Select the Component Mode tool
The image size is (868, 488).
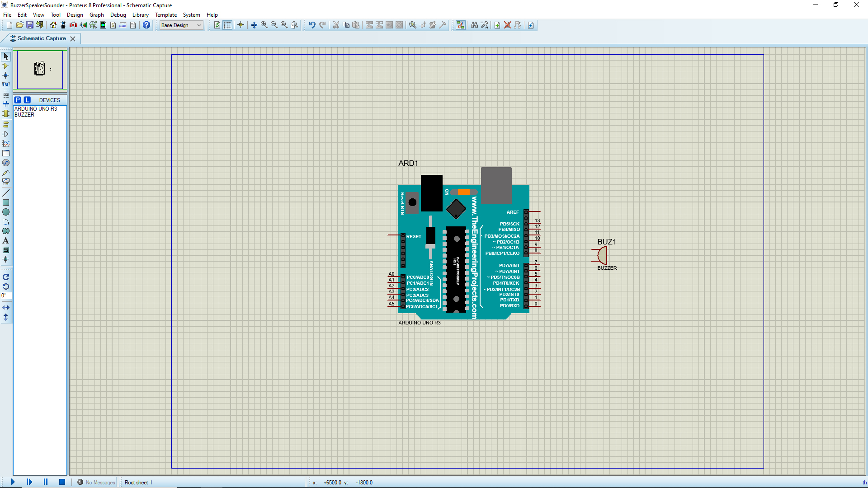[x=6, y=66]
